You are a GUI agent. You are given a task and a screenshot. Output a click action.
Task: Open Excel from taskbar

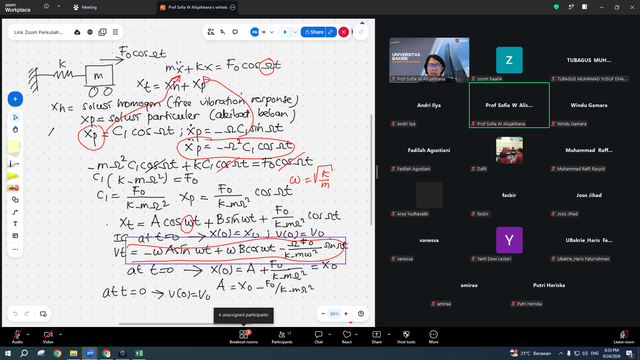[139, 353]
